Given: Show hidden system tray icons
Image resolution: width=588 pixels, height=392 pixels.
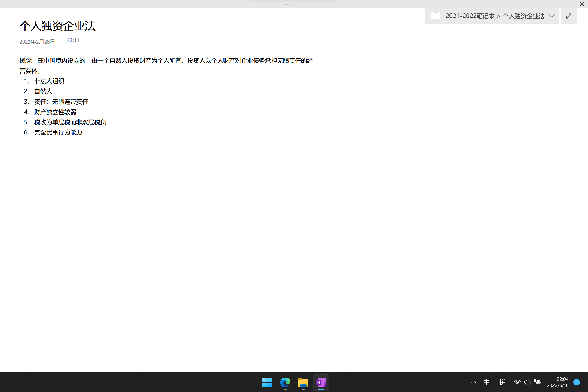Looking at the screenshot, I should 474,382.
